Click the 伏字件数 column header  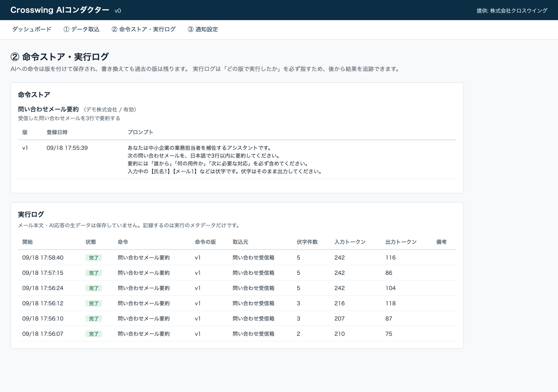click(307, 242)
